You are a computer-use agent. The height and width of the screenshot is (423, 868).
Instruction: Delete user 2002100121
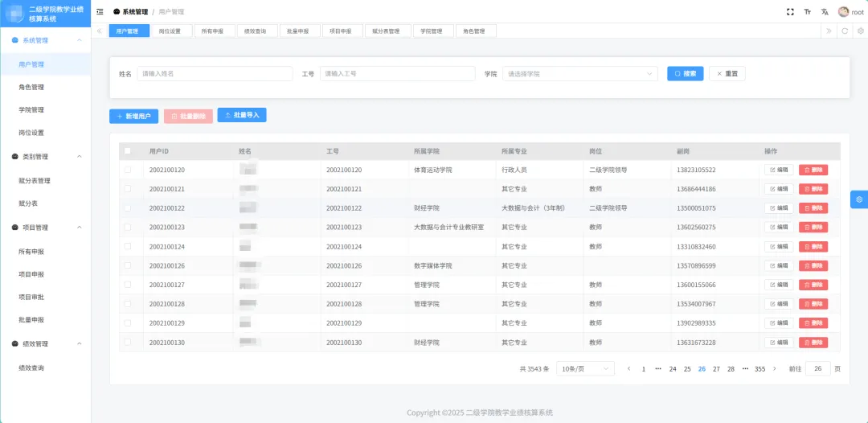coord(813,189)
